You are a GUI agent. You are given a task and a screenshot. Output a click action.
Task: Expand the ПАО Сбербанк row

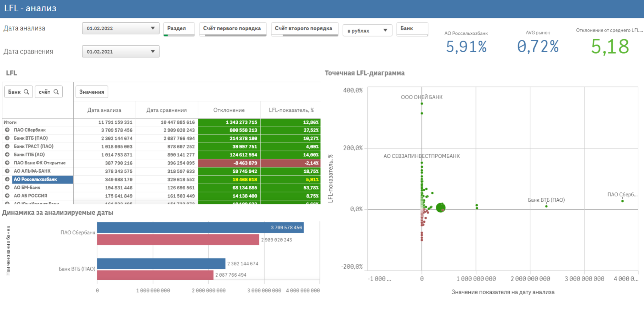pos(7,130)
